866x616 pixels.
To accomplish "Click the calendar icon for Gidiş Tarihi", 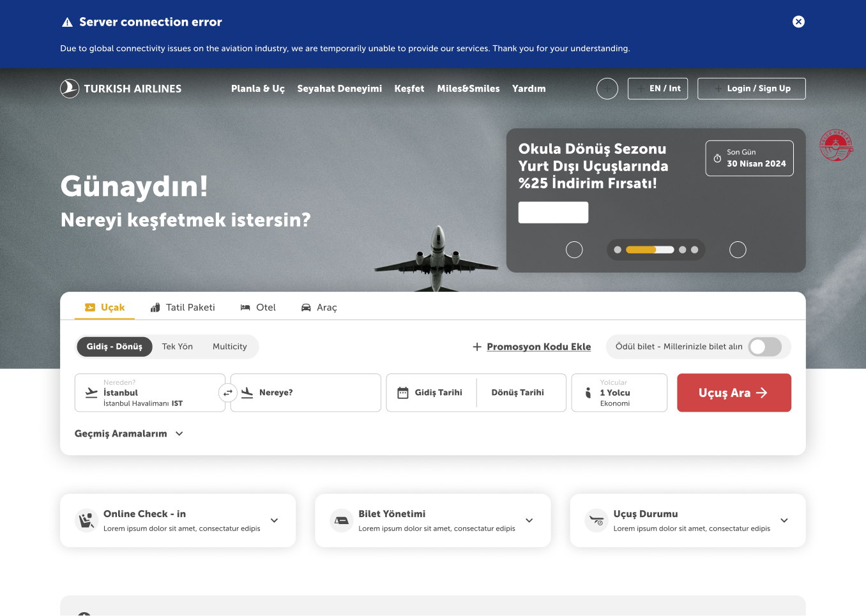I will 403,393.
